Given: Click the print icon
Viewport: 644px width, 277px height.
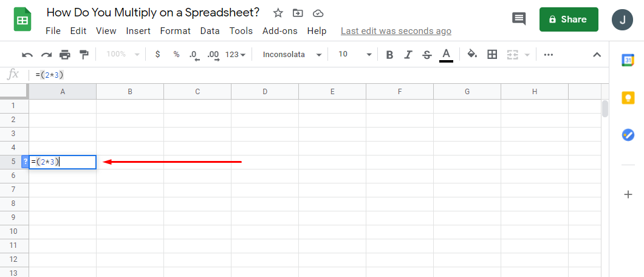Looking at the screenshot, I should pos(65,55).
